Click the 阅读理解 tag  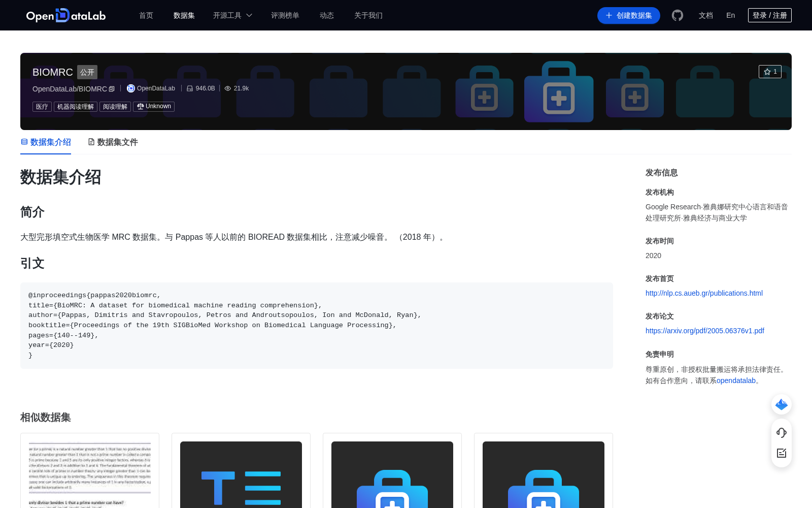(x=115, y=107)
